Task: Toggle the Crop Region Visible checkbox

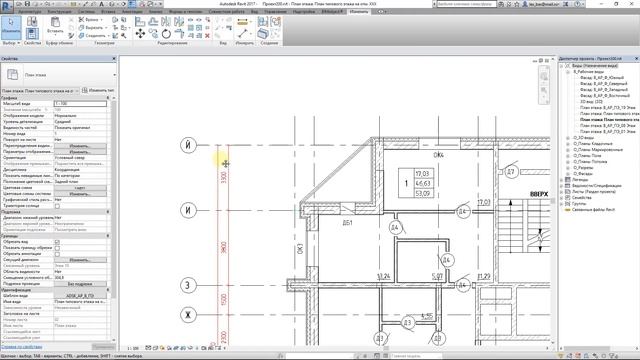Action: 57,248
